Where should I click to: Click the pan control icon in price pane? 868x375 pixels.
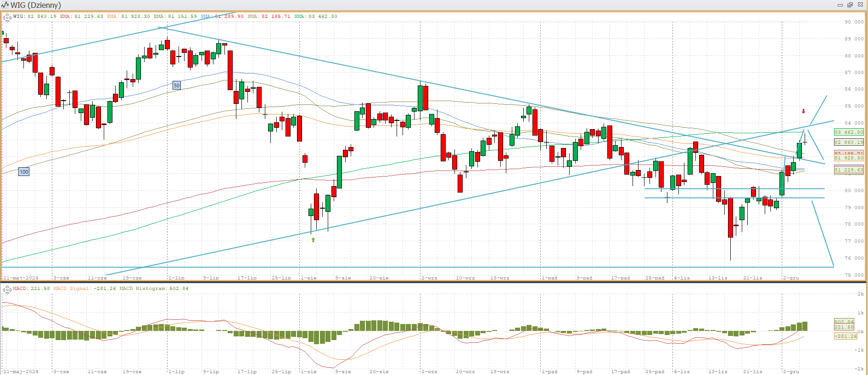coord(7,18)
